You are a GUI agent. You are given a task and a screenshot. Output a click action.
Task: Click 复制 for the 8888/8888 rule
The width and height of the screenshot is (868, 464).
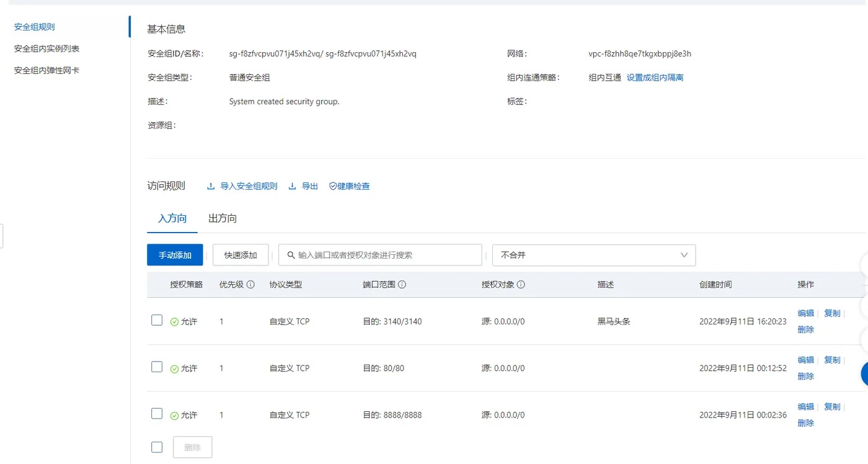tap(832, 406)
